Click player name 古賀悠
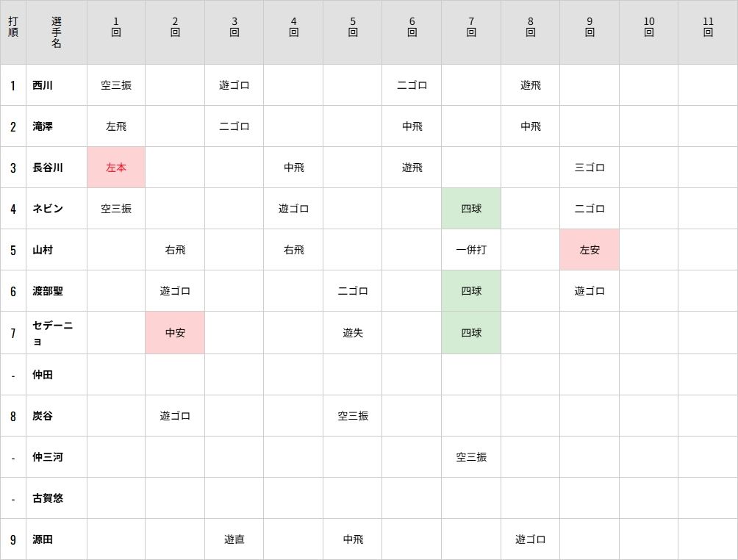Screen dimensions: 738x560 [48, 498]
